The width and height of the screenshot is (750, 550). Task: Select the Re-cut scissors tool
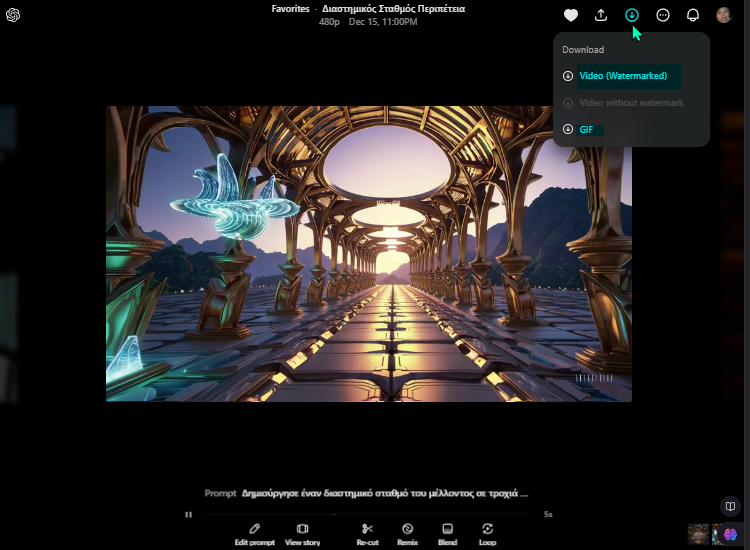click(x=367, y=533)
